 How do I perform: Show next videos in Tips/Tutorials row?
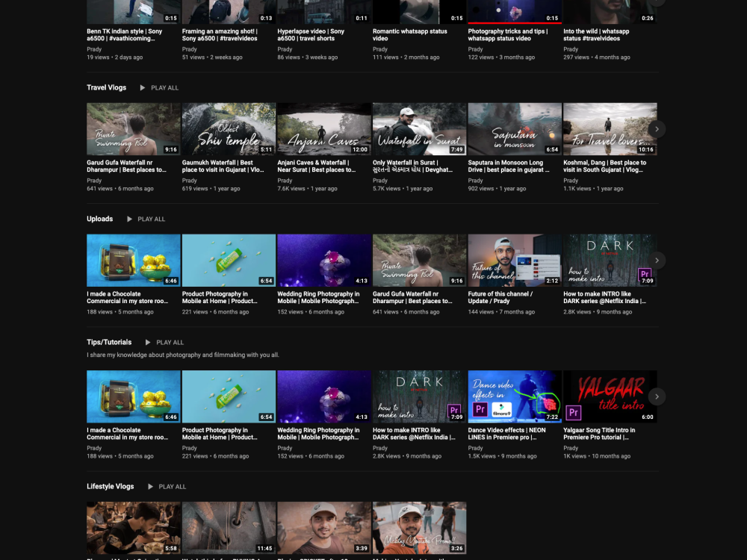pos(657,396)
